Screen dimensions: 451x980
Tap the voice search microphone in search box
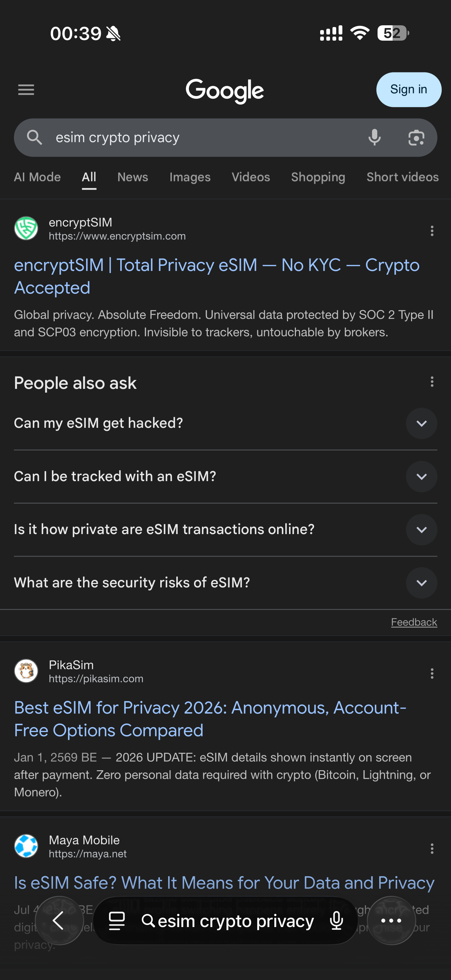pos(374,137)
